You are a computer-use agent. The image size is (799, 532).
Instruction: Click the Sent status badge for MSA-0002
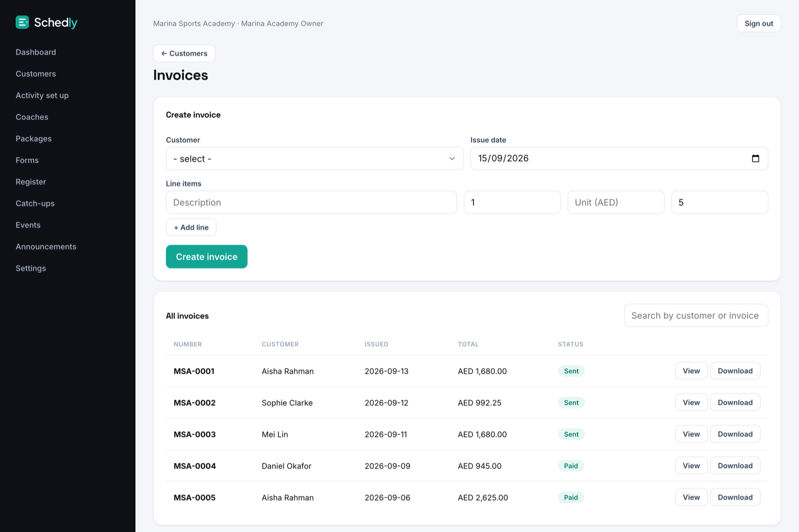click(x=571, y=403)
